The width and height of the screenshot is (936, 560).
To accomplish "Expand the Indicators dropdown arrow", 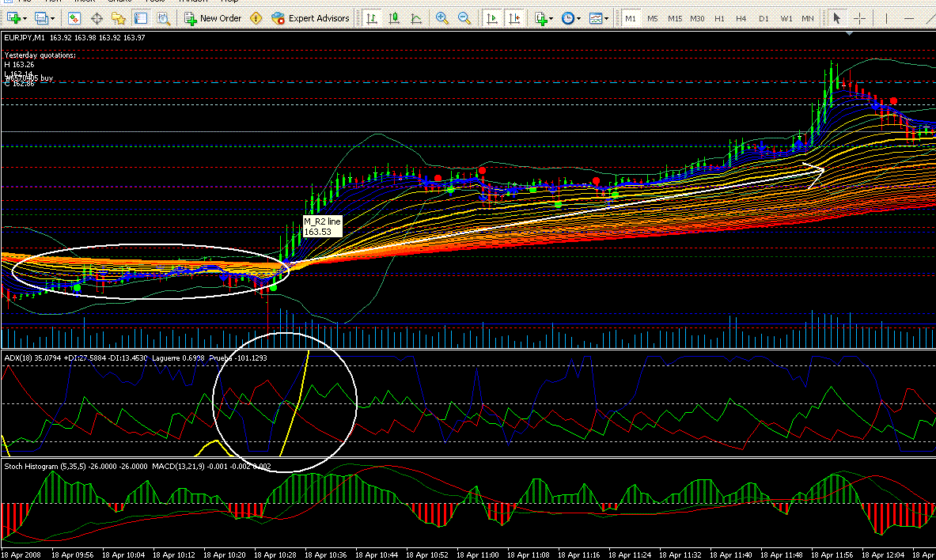I will pos(551,18).
